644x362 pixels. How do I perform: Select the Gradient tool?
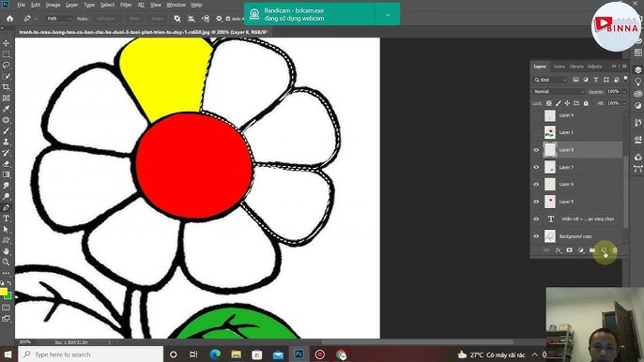click(x=6, y=174)
